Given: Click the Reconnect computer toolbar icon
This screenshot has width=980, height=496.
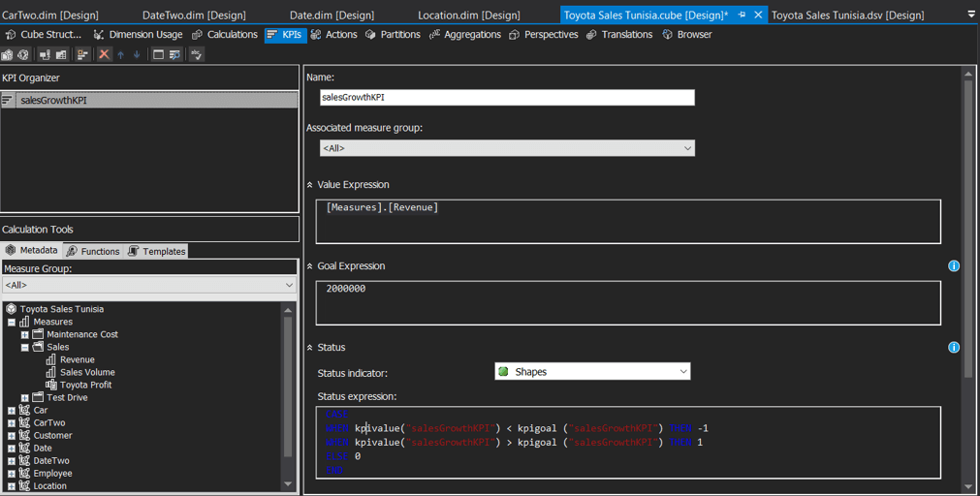Looking at the screenshot, I should [x=45, y=55].
